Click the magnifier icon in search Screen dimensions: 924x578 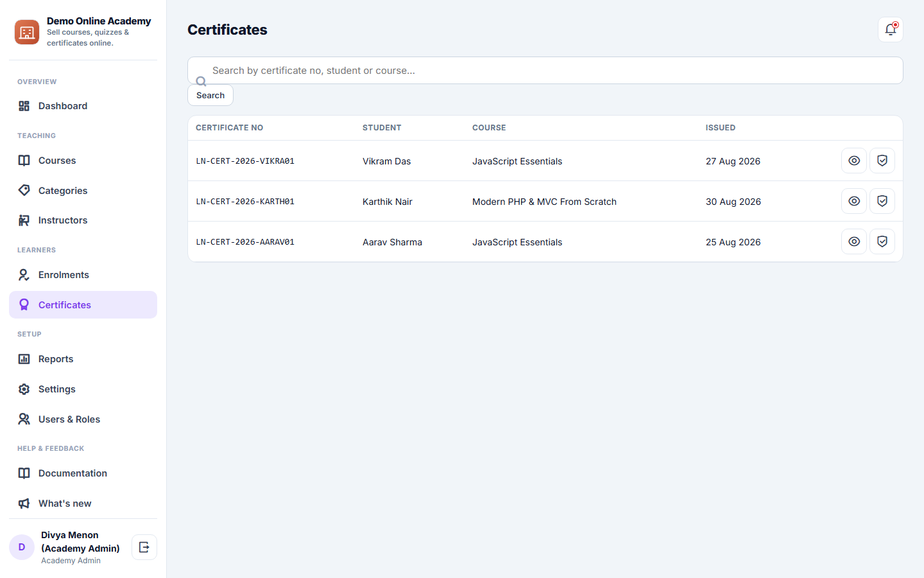[x=201, y=82]
